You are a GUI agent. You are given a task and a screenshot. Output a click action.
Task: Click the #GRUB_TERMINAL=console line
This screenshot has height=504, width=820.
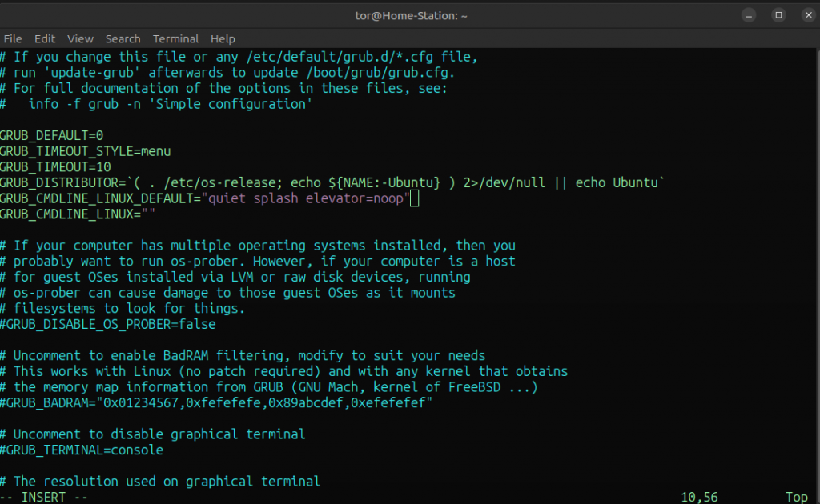[82, 450]
